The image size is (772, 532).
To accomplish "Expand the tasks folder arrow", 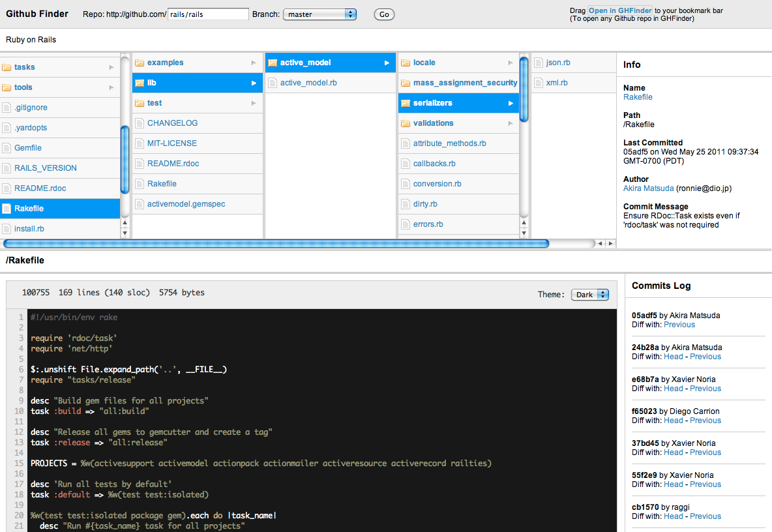I will point(111,67).
